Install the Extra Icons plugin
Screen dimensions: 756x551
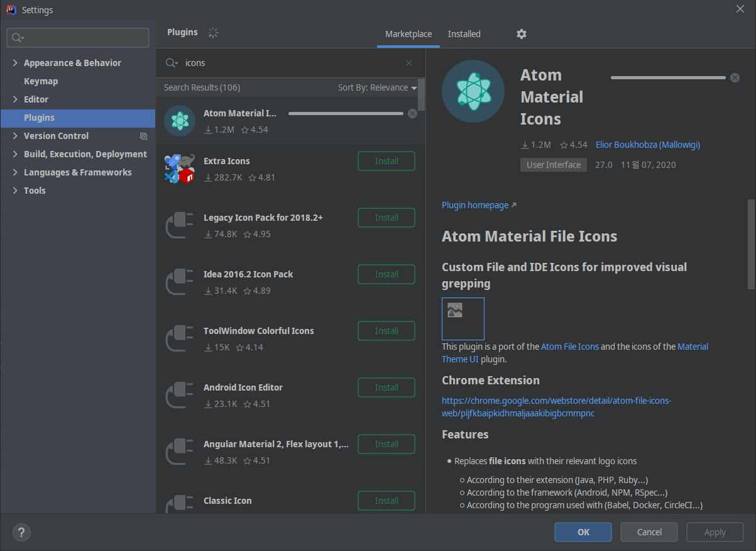pos(386,161)
